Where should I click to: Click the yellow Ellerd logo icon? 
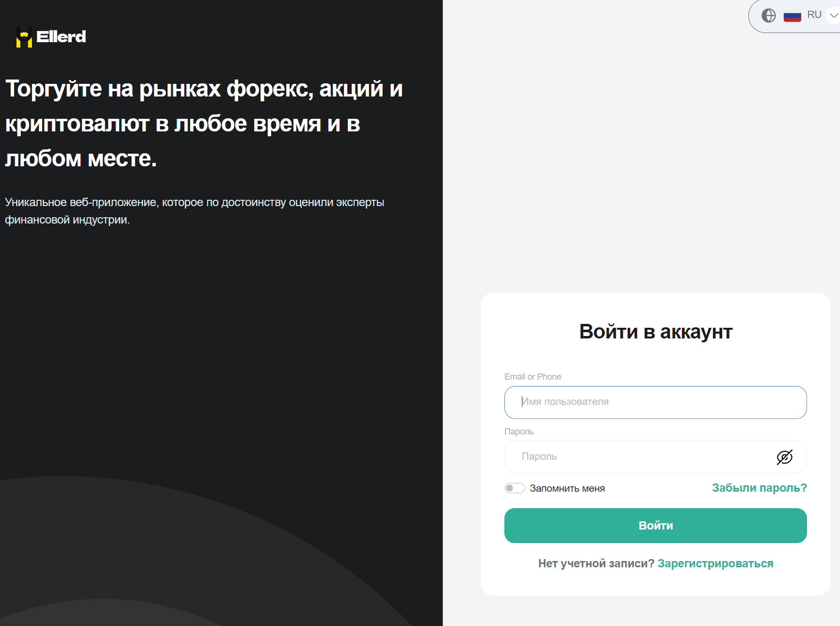point(24,37)
